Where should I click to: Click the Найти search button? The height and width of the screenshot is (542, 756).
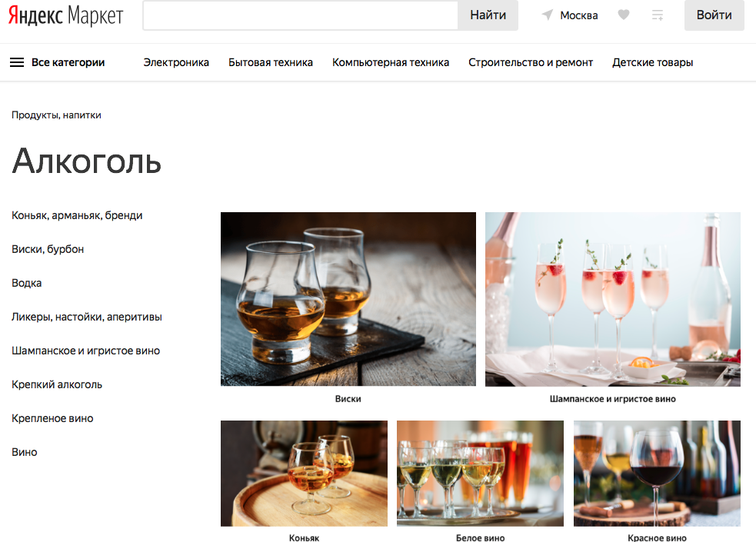[x=488, y=15]
